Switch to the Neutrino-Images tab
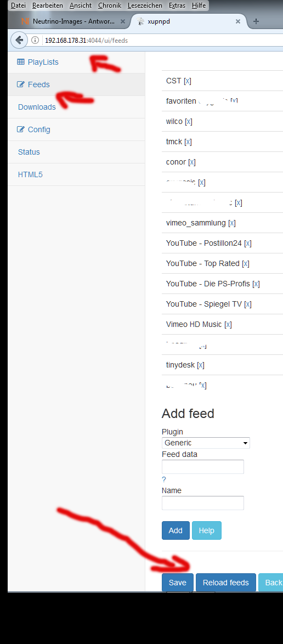 (73, 21)
